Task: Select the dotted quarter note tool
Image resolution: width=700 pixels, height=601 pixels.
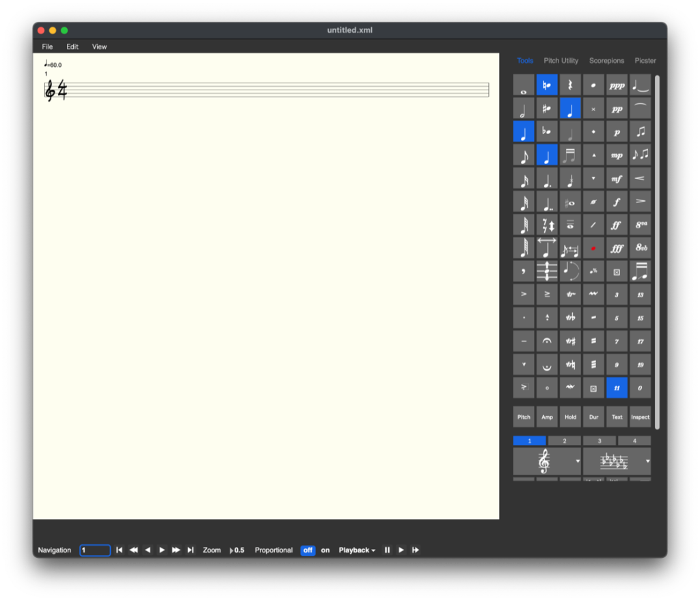Action: pyautogui.click(x=547, y=178)
